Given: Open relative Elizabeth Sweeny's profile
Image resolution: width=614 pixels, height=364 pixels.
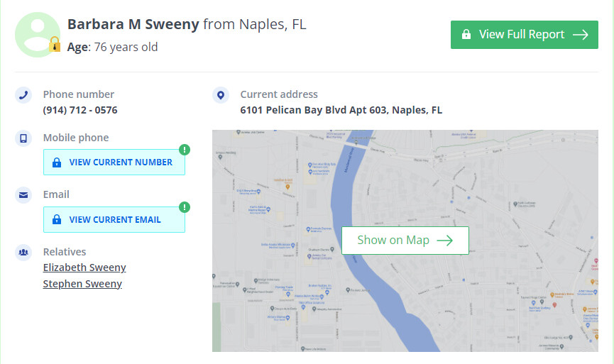Looking at the screenshot, I should [x=84, y=268].
